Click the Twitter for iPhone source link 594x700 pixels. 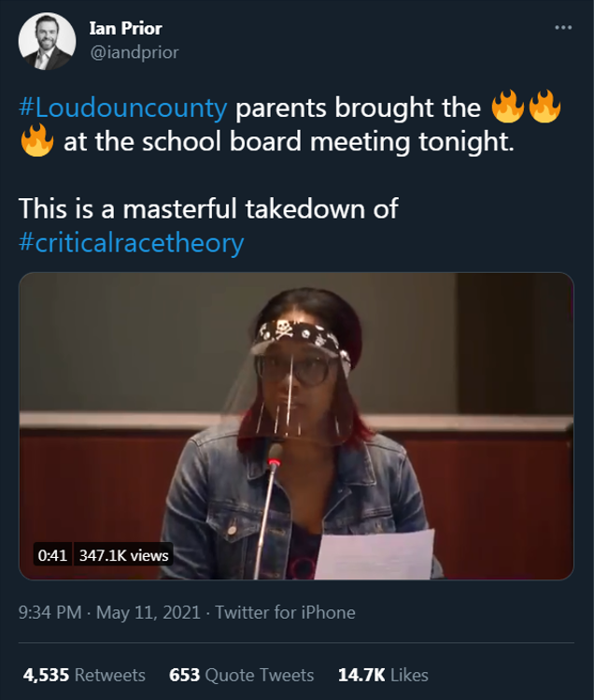(285, 613)
